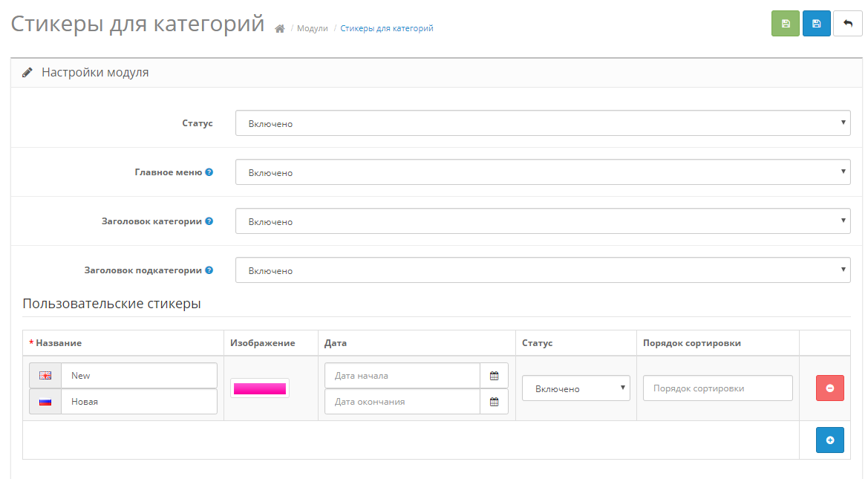This screenshot has height=479, width=868.
Task: Remove sticker row with red minus button
Action: click(829, 388)
